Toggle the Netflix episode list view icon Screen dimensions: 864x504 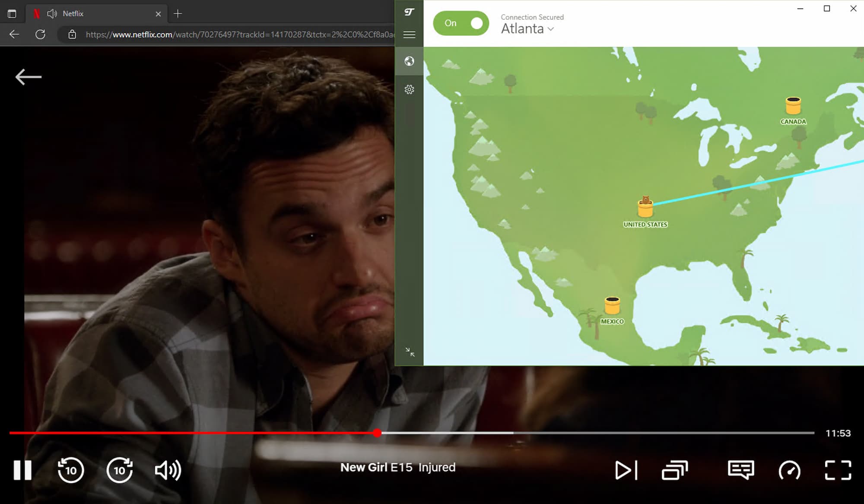click(676, 470)
